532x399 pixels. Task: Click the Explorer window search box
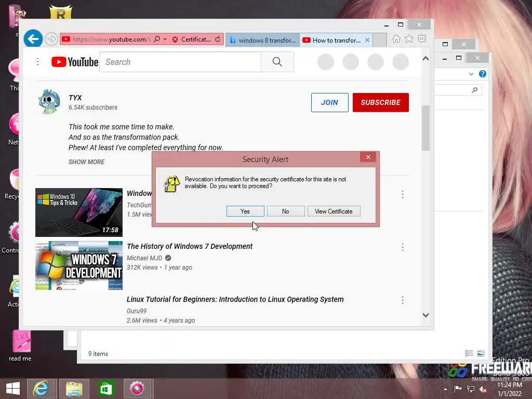tap(458, 90)
